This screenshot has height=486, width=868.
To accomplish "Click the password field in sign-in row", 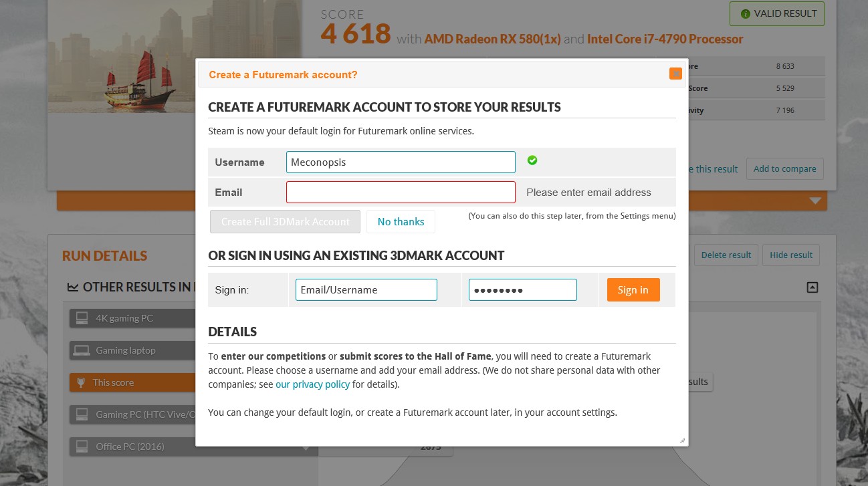I will [x=522, y=289].
